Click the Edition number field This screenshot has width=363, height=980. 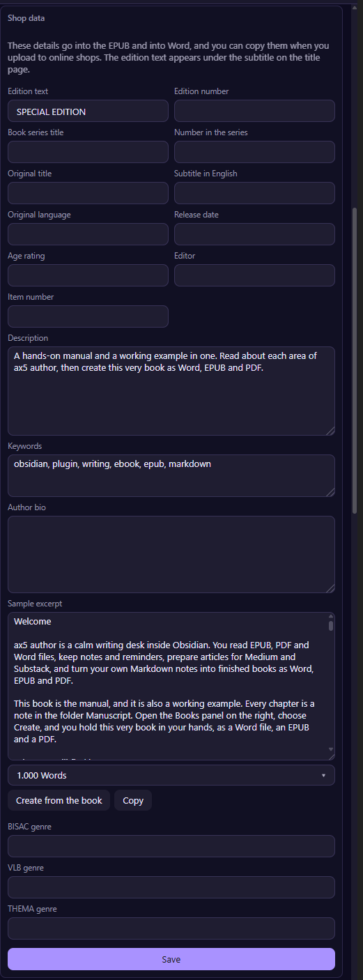pyautogui.click(x=254, y=111)
